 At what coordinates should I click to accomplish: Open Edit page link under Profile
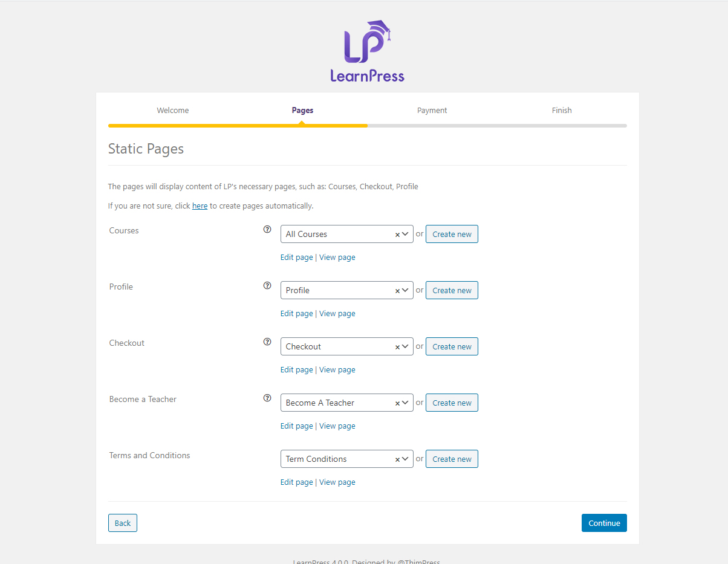tap(296, 314)
